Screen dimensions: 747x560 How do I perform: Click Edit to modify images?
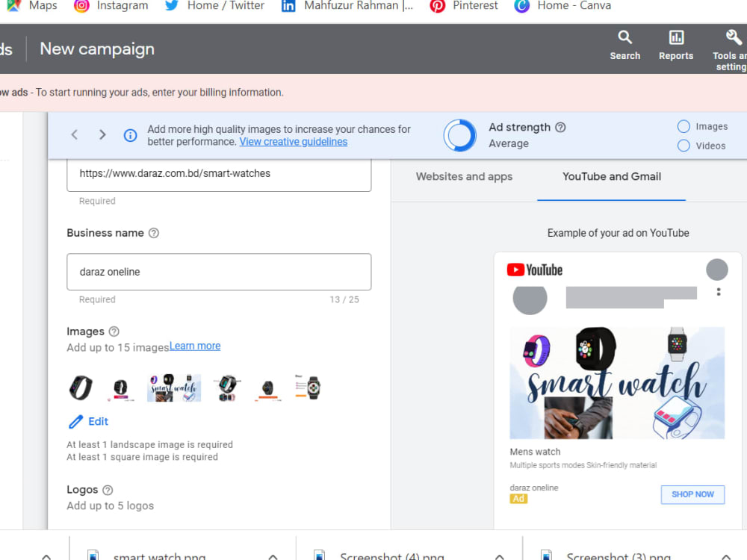pos(89,421)
